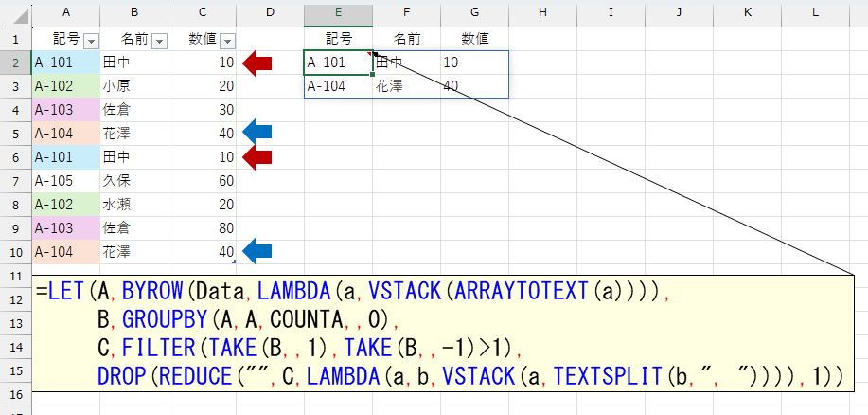
Task: Select row 7 header
Action: (16, 181)
